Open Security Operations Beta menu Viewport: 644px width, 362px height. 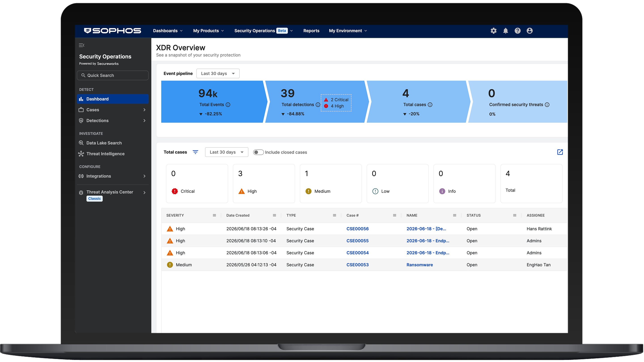(x=263, y=31)
